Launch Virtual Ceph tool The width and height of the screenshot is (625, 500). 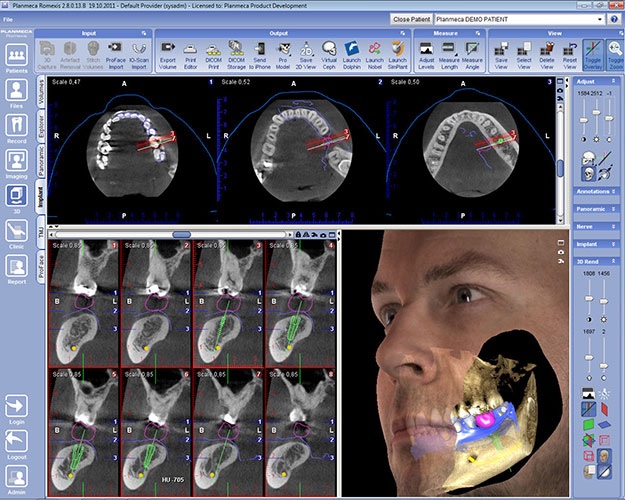(330, 53)
